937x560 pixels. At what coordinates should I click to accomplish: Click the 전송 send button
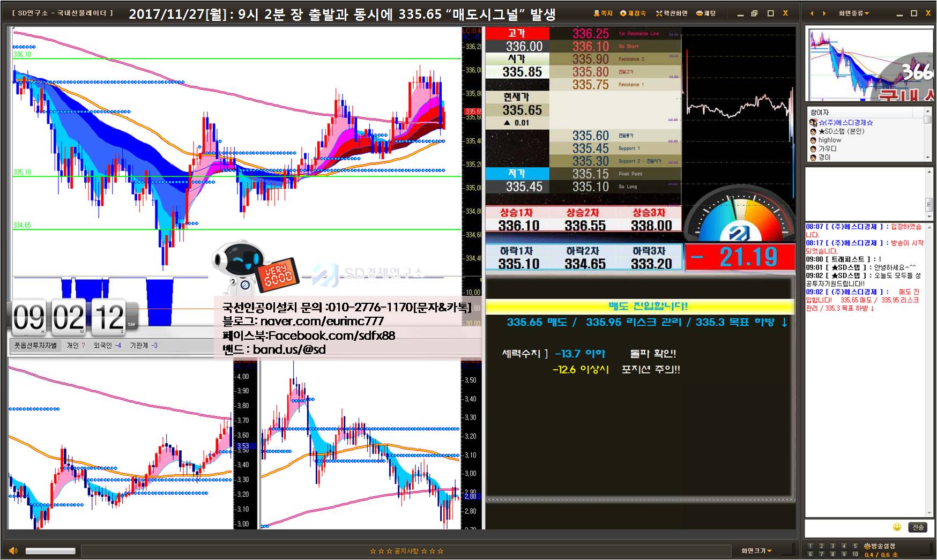tap(918, 527)
